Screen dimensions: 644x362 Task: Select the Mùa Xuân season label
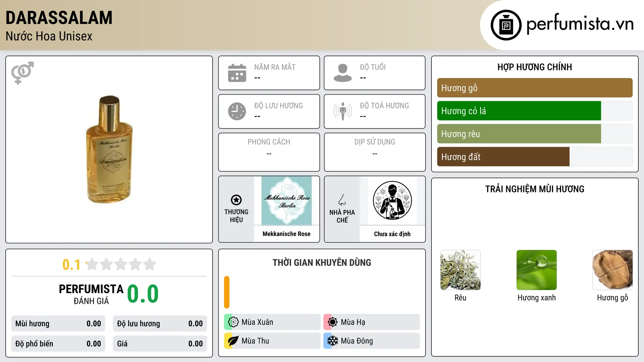tap(257, 322)
